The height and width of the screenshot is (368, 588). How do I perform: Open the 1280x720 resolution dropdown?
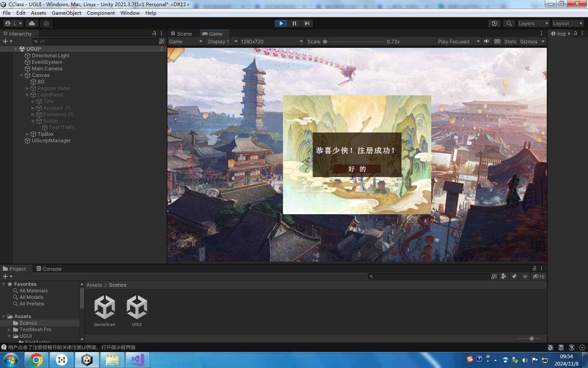pos(272,41)
